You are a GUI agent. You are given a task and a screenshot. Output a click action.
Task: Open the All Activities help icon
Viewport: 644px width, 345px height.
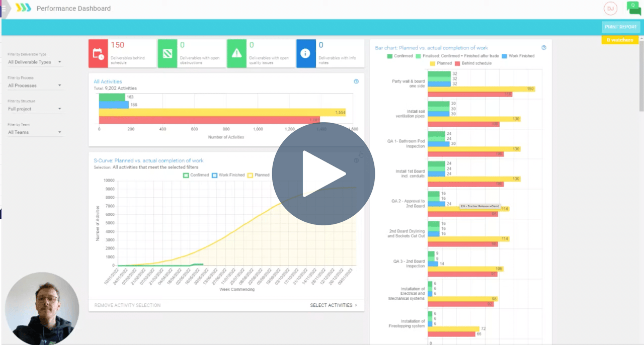pyautogui.click(x=356, y=81)
